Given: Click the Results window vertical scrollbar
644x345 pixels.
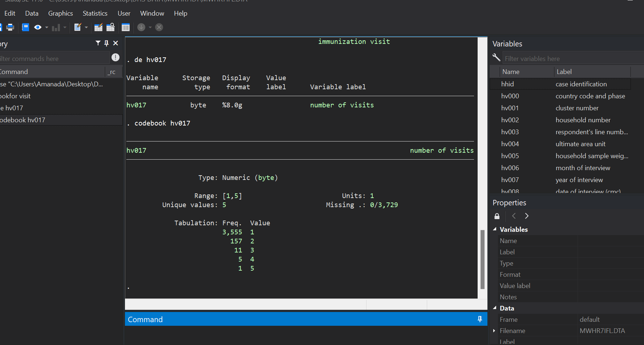Looking at the screenshot, I should pyautogui.click(x=482, y=259).
